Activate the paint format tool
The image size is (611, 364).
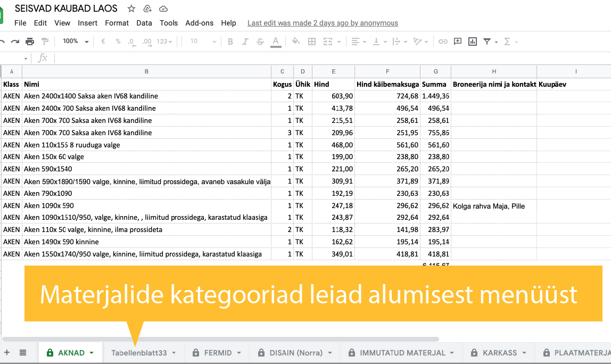45,42
